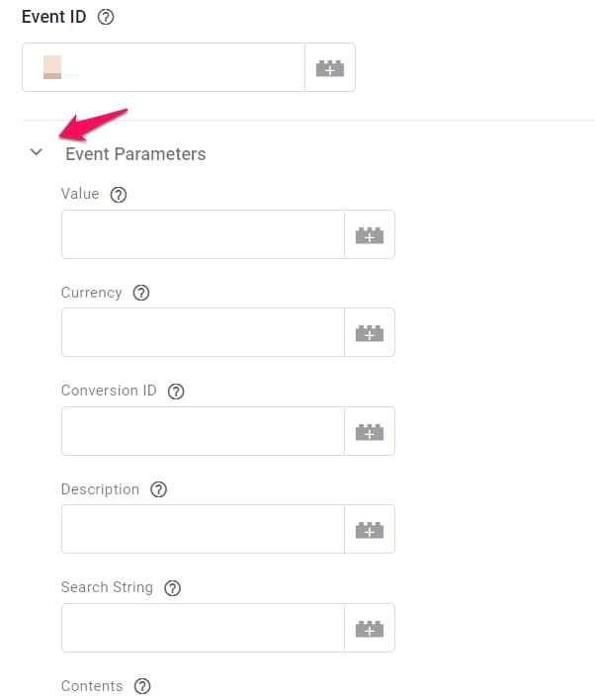Image resolution: width=595 pixels, height=700 pixels.
Task: Focus the Event ID input field
Action: click(x=164, y=68)
